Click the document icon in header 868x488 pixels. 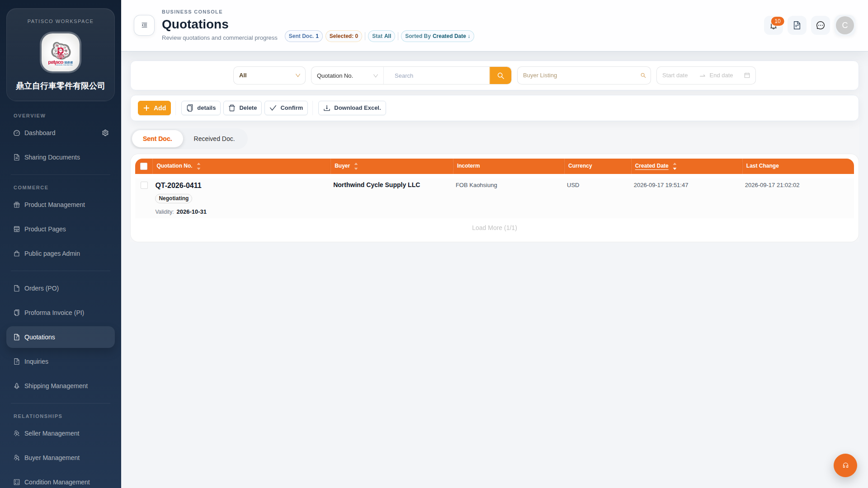click(x=797, y=25)
